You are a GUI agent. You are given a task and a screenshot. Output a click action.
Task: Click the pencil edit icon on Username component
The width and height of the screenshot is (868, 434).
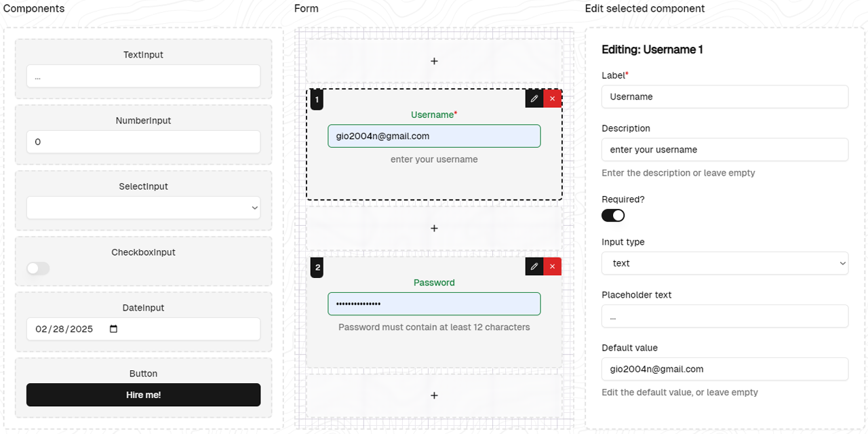(x=534, y=99)
